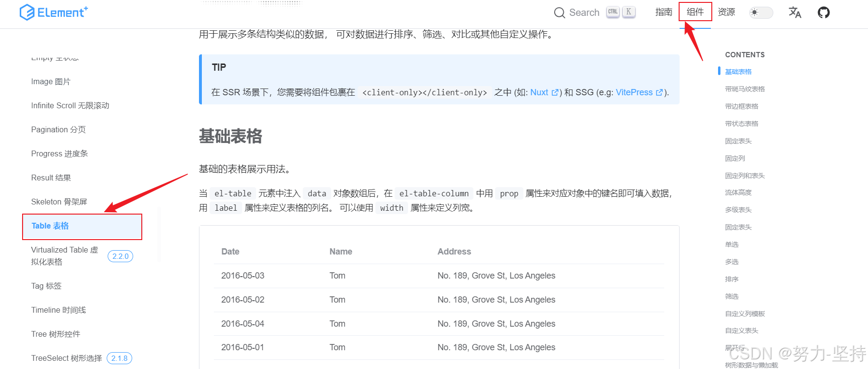Go to Pagination 分页 page
The height and width of the screenshot is (369, 868).
click(x=59, y=129)
